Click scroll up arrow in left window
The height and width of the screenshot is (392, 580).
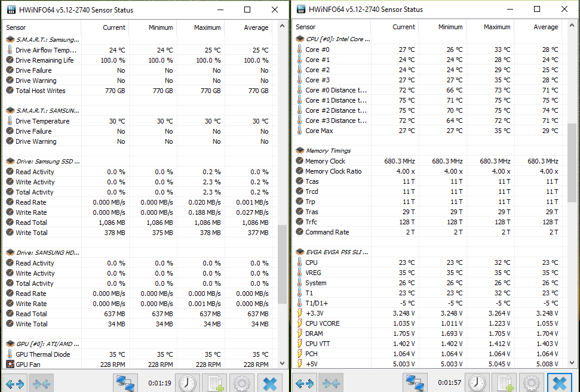coord(282,26)
